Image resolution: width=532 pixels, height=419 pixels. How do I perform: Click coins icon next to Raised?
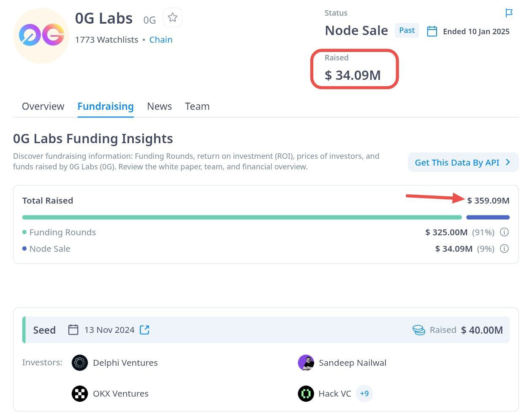click(x=419, y=330)
